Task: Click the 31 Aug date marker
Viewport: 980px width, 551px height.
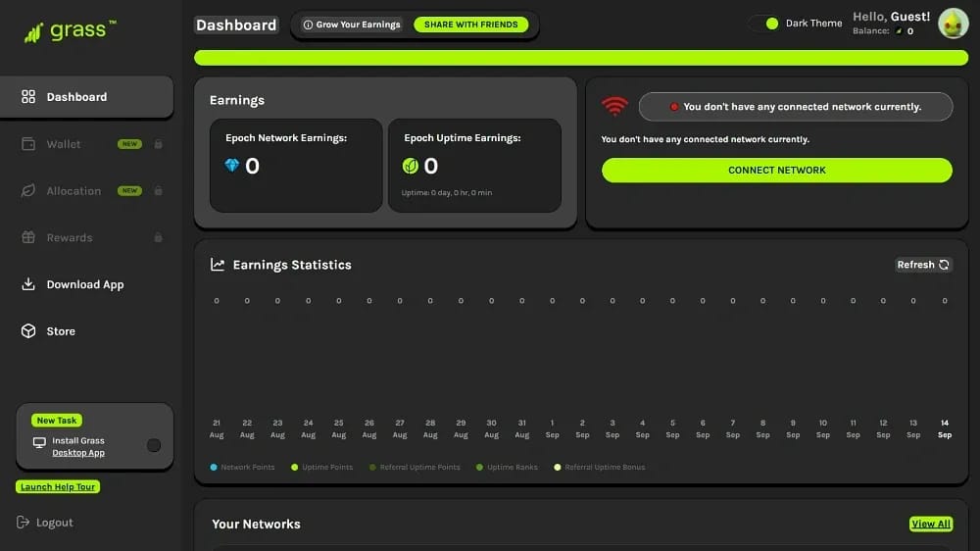Action: point(522,429)
